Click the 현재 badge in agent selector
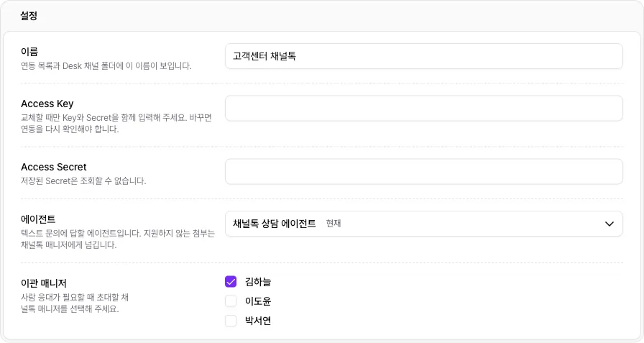The width and height of the screenshot is (644, 343). tap(333, 224)
